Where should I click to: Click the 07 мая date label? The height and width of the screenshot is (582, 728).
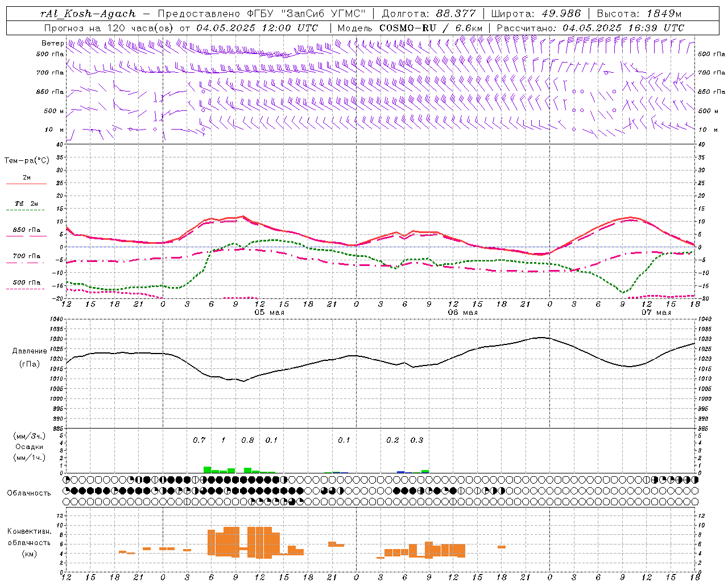tap(656, 313)
